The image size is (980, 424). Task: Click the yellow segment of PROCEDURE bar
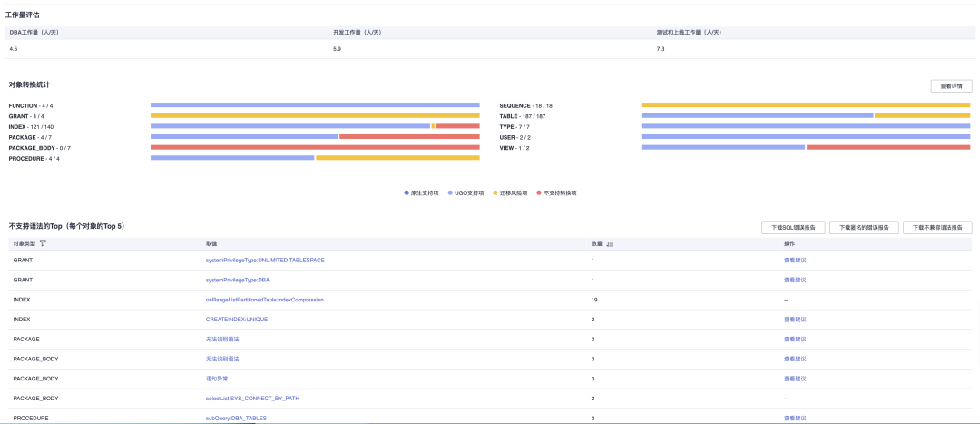pyautogui.click(x=397, y=158)
